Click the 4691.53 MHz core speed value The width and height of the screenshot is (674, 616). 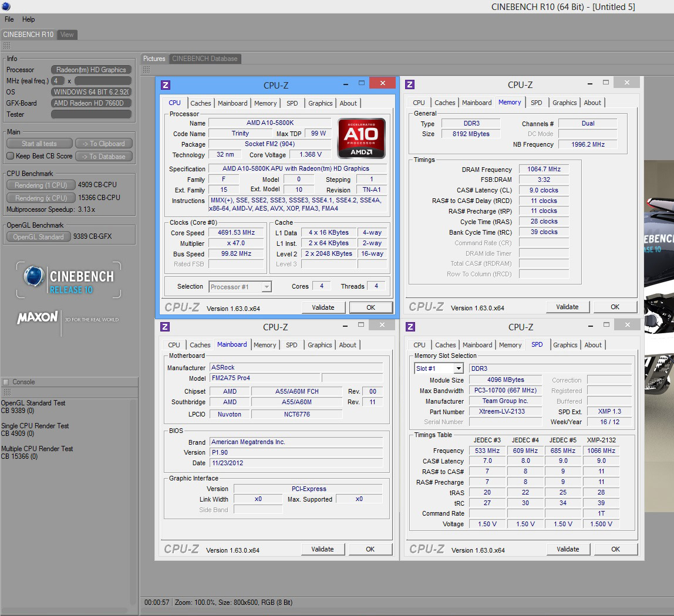[x=236, y=232]
